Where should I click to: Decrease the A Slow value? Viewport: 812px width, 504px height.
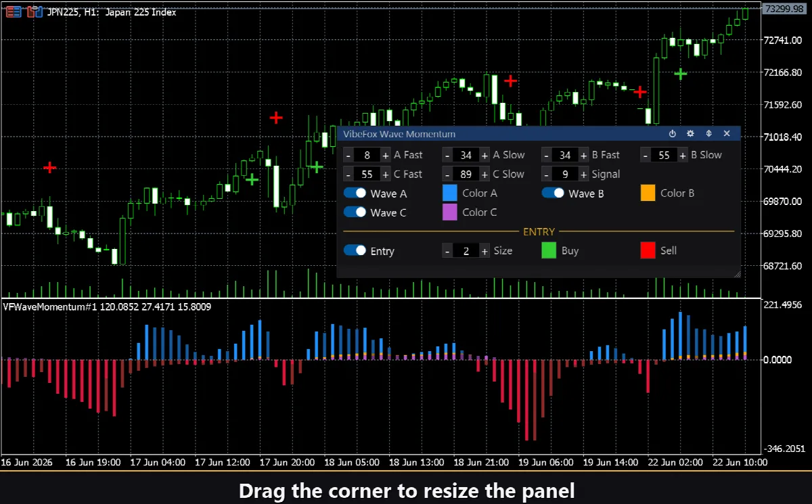[x=447, y=156]
